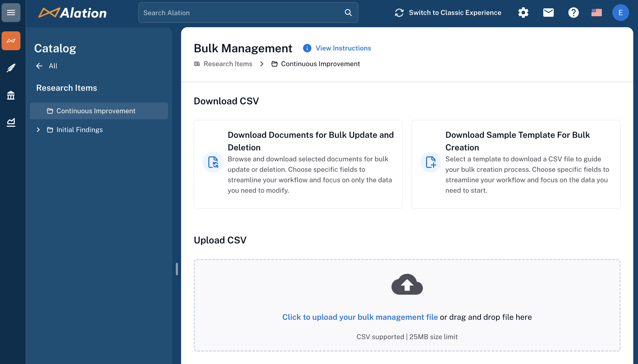Open the help question mark icon
The height and width of the screenshot is (364, 638).
coord(573,13)
